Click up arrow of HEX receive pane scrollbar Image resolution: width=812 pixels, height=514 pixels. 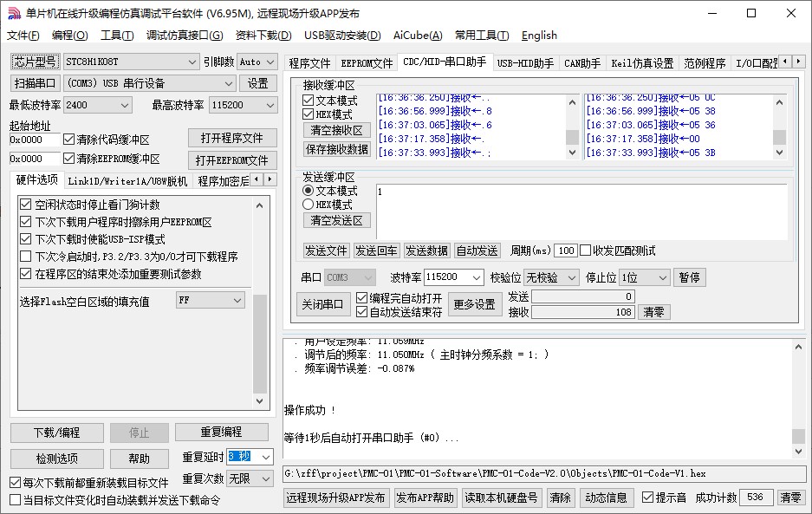click(x=779, y=102)
